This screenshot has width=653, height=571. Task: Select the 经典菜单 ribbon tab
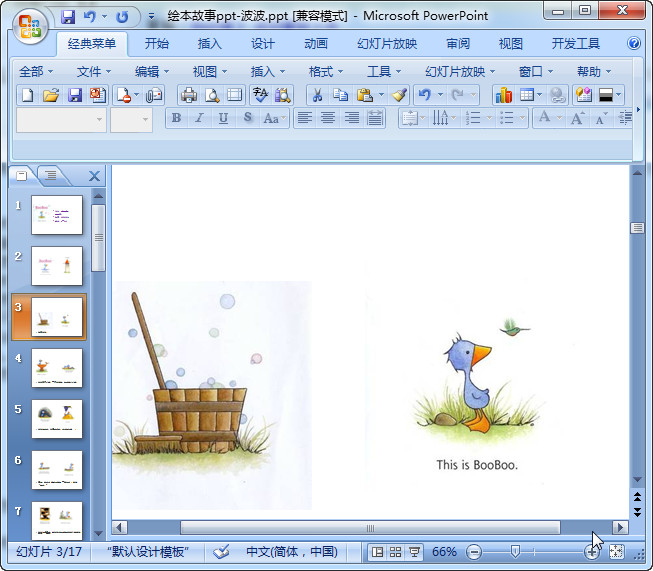(92, 44)
